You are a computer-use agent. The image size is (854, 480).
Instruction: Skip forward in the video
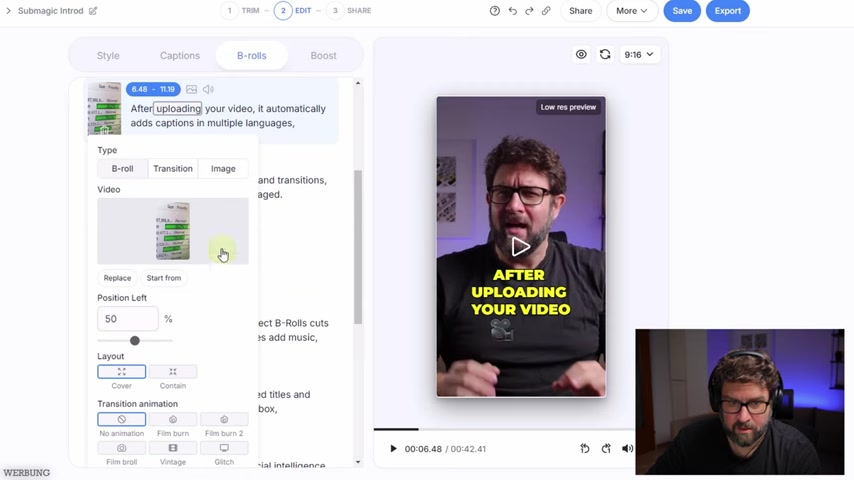(606, 448)
